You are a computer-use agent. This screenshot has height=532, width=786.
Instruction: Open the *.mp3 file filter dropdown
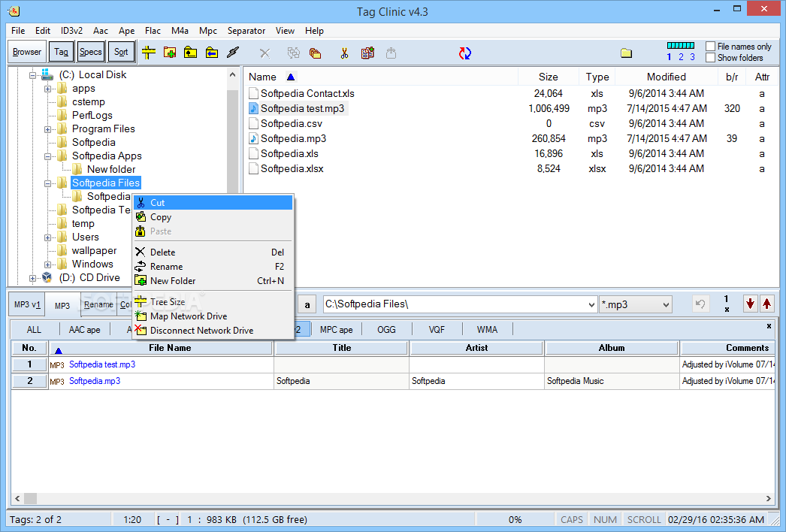coord(667,304)
